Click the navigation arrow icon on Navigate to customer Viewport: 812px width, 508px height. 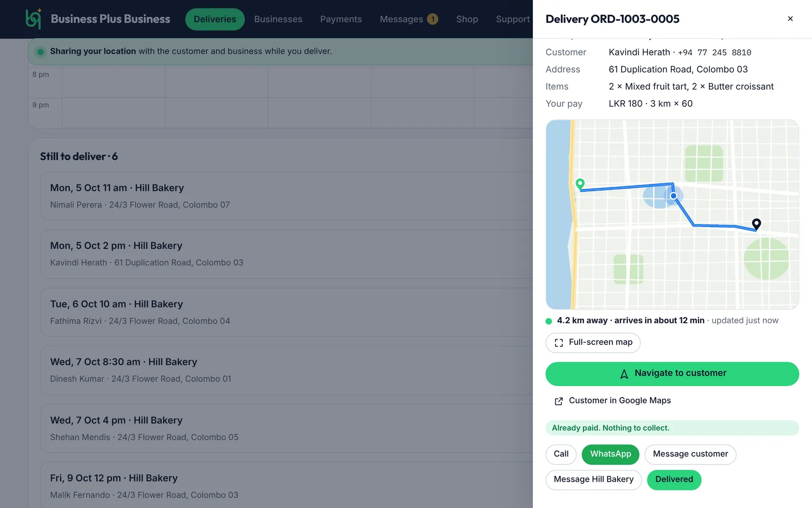click(x=624, y=374)
